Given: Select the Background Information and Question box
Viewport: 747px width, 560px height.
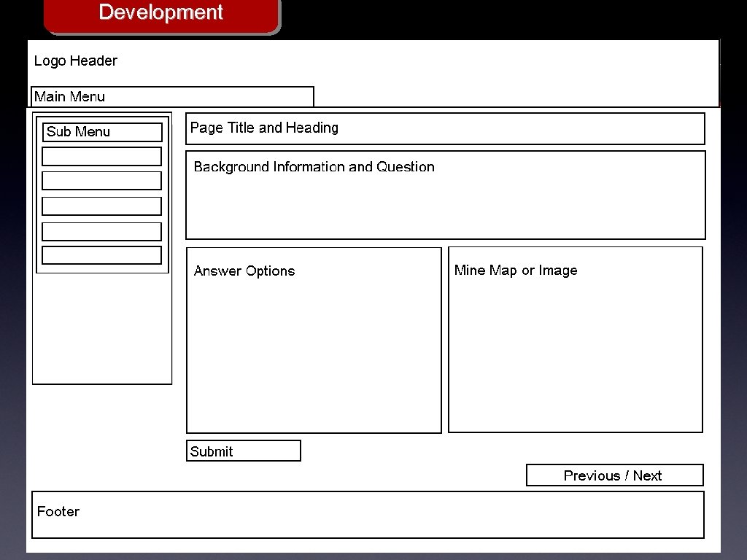Looking at the screenshot, I should pos(446,195).
